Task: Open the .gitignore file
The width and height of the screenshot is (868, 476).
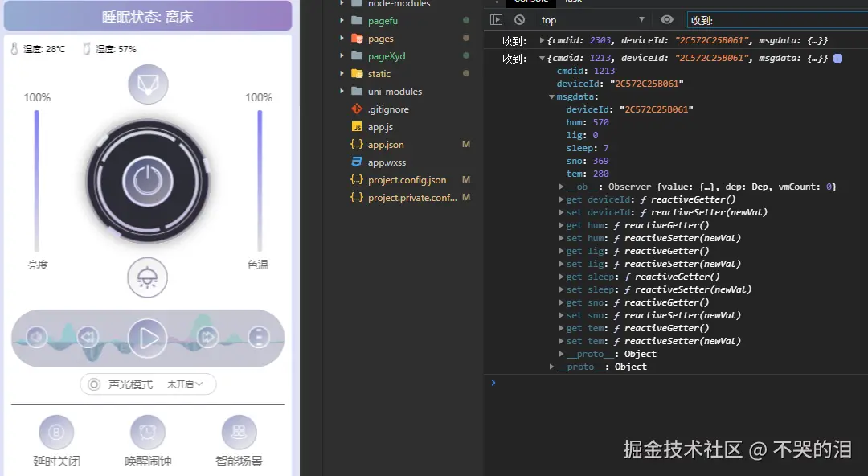Action: [388, 109]
